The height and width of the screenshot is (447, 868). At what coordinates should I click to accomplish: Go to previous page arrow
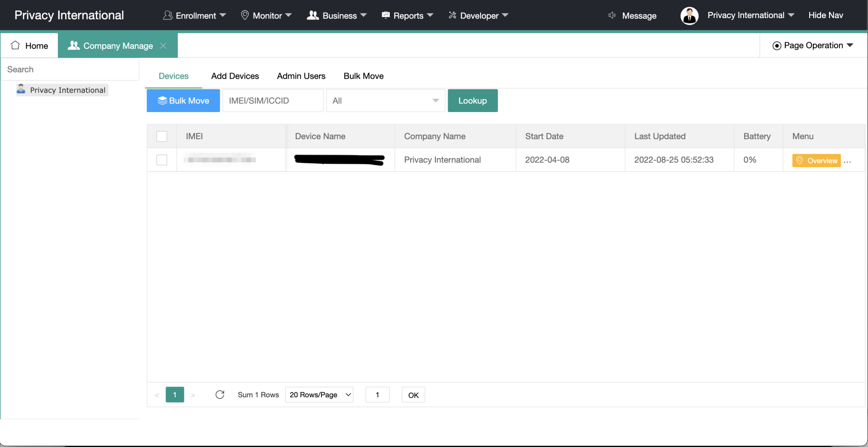157,395
